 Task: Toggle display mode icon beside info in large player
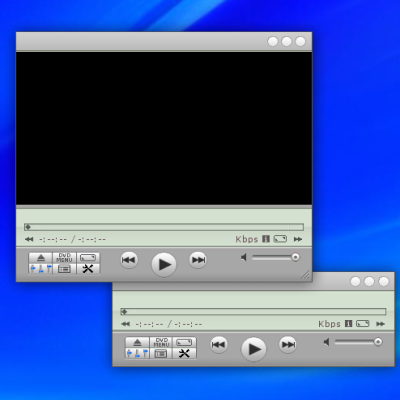click(x=280, y=239)
